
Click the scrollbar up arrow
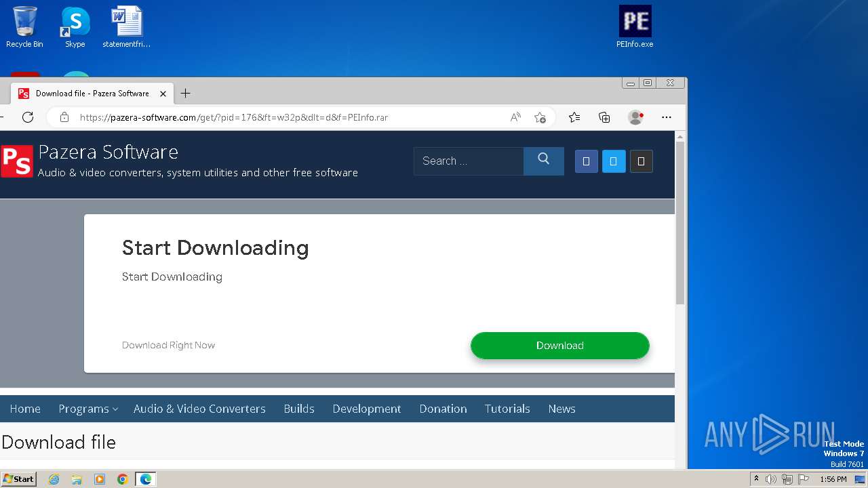pyautogui.click(x=680, y=136)
